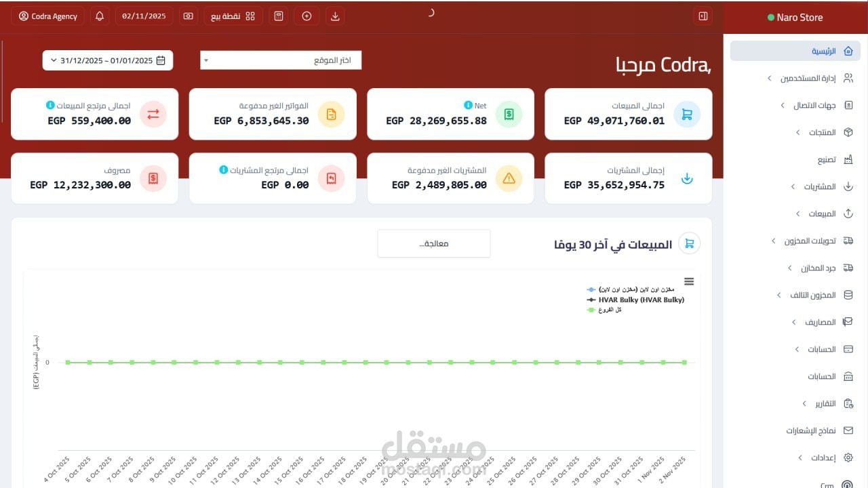Image resolution: width=868 pixels, height=488 pixels.
Task: Click a green data point for 4 Oct 2025
Action: tap(68, 363)
